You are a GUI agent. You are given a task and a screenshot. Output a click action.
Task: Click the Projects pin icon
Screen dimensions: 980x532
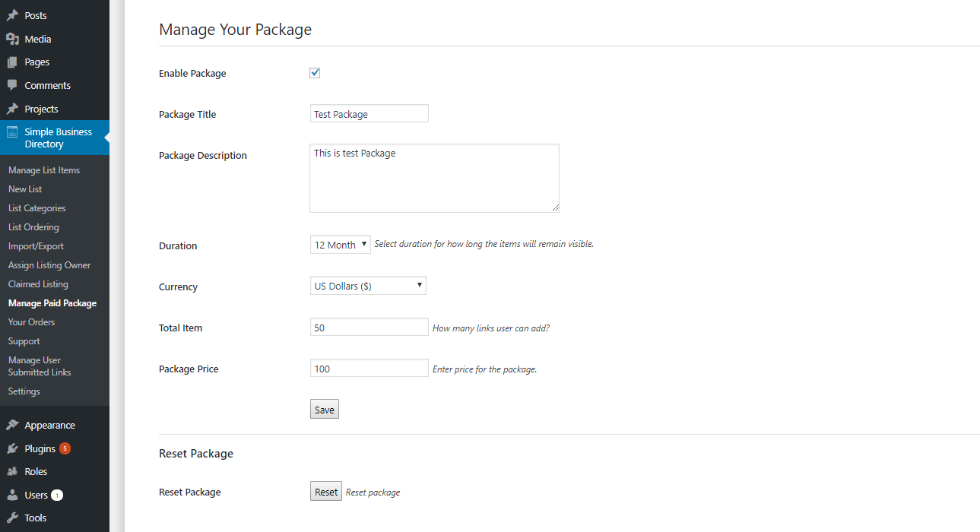tap(12, 109)
